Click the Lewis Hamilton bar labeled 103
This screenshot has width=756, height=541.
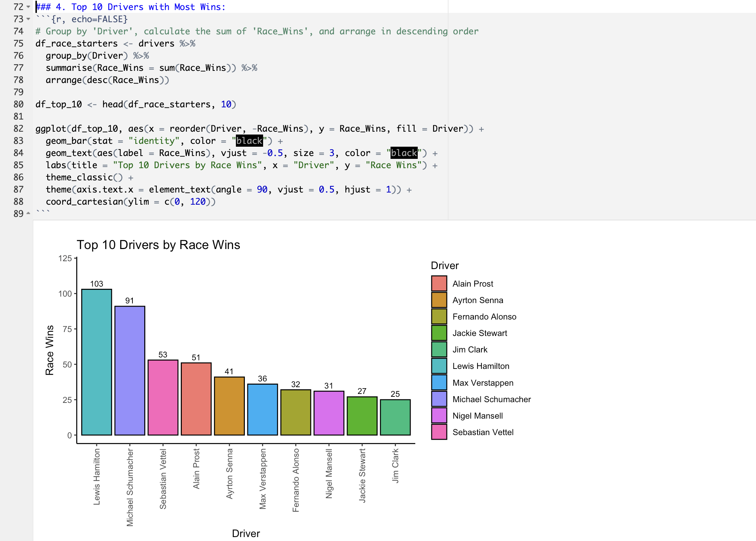click(x=97, y=362)
